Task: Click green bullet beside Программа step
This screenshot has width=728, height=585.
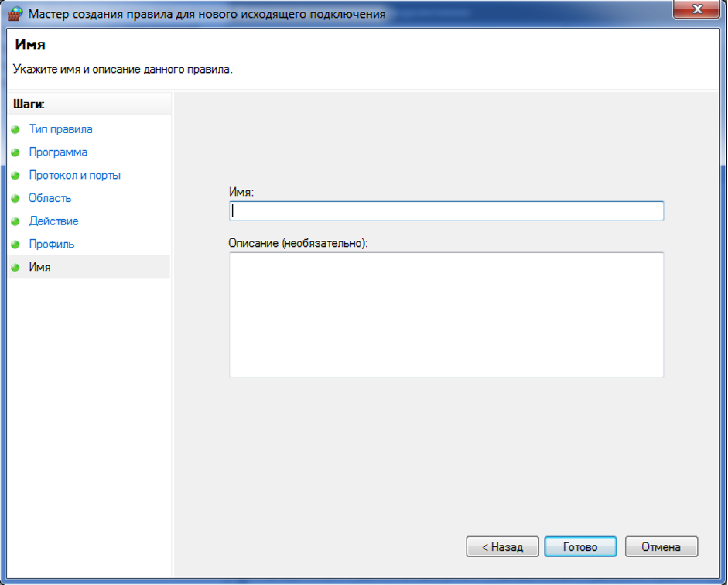Action: [15, 152]
